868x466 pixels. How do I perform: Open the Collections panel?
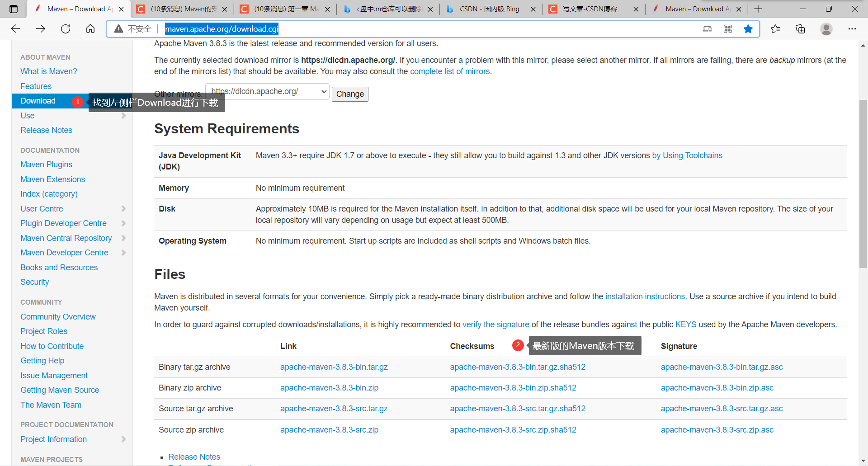point(800,29)
